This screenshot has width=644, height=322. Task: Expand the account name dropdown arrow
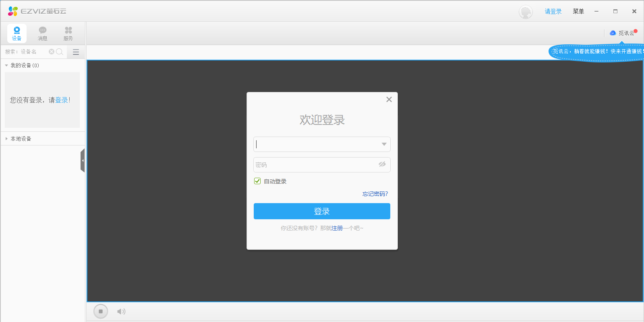(384, 144)
